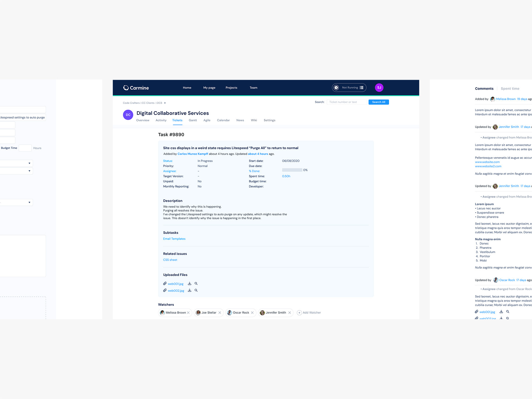
Task: Preview web001.jpg with magnifier icon
Action: point(196,283)
